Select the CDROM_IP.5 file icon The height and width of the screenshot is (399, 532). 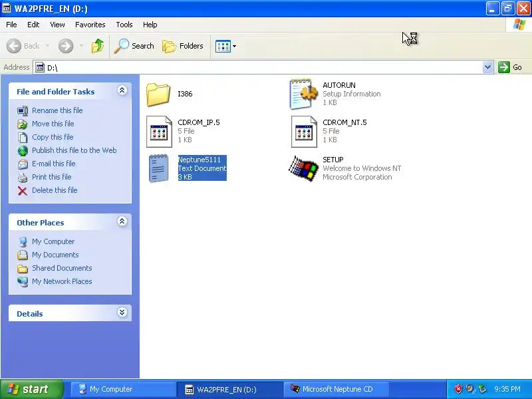point(159,132)
